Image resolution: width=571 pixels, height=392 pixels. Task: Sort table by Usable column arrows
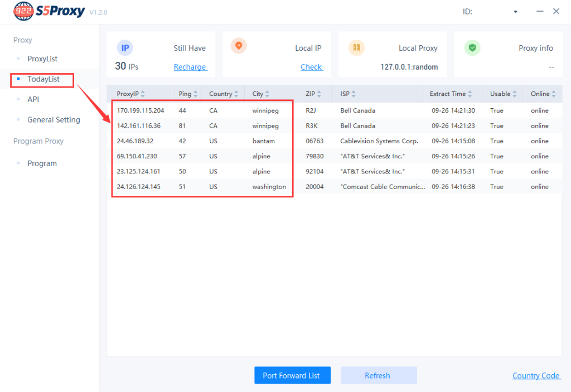click(515, 94)
